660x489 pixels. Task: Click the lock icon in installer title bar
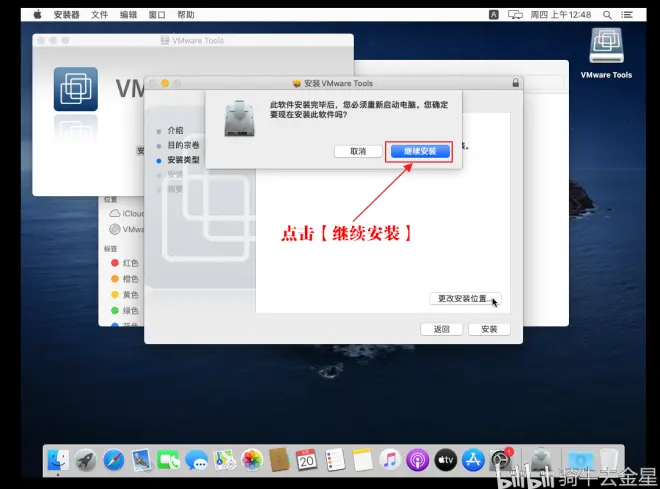[x=516, y=83]
